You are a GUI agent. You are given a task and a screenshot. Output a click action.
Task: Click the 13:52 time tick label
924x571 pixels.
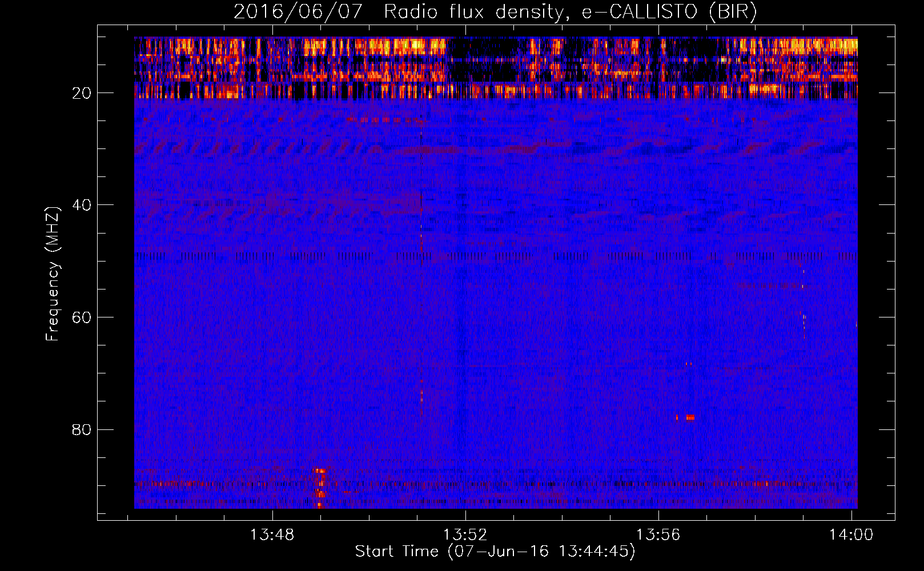[x=465, y=535]
